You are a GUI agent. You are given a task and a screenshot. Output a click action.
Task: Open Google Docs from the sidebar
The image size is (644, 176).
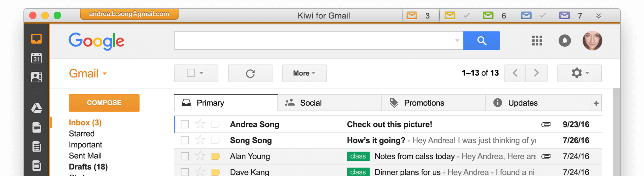(36, 127)
